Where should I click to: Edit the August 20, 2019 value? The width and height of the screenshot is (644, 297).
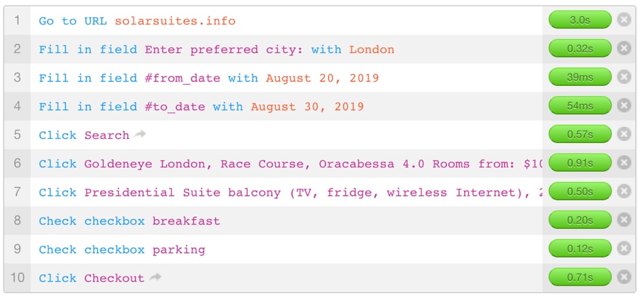coord(322,78)
